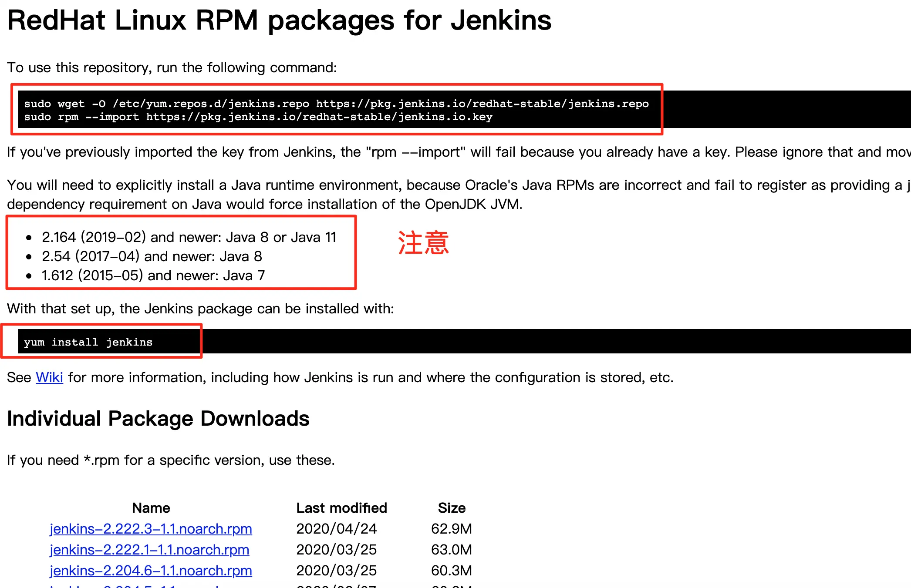
Task: Download jenkins-2.204.6-1.1.noarch.rpm package
Action: [x=151, y=571]
